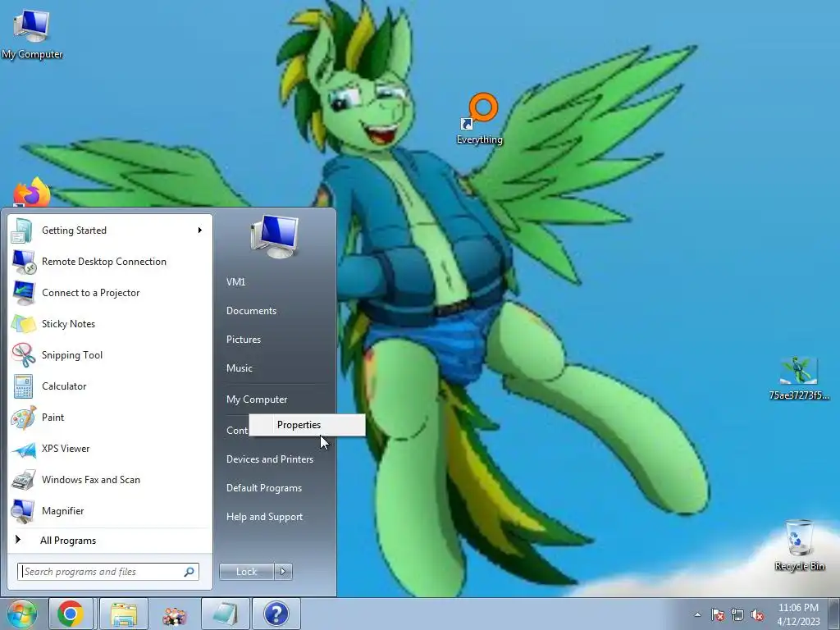Open Google Chrome from taskbar

(71, 614)
